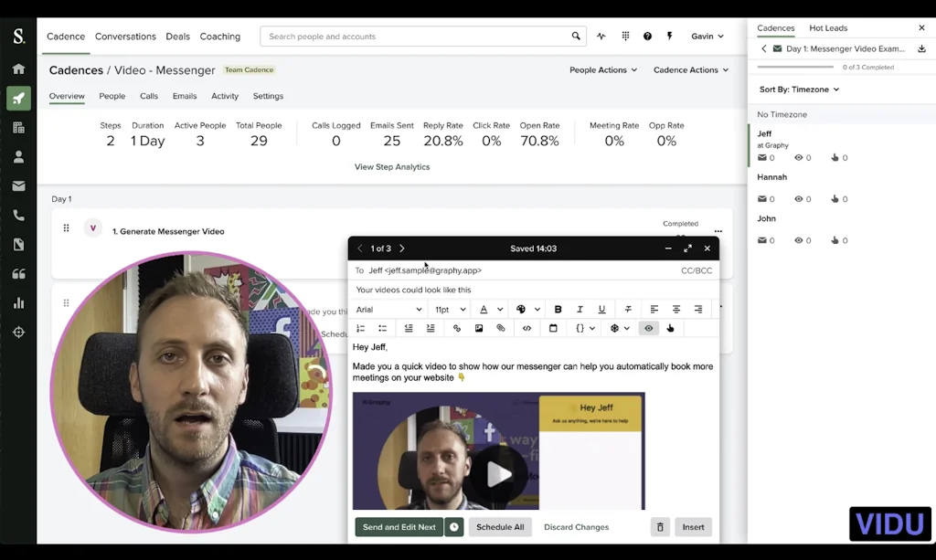Open HTML code view with the code icon
Screen dimensions: 936x560
527,327
